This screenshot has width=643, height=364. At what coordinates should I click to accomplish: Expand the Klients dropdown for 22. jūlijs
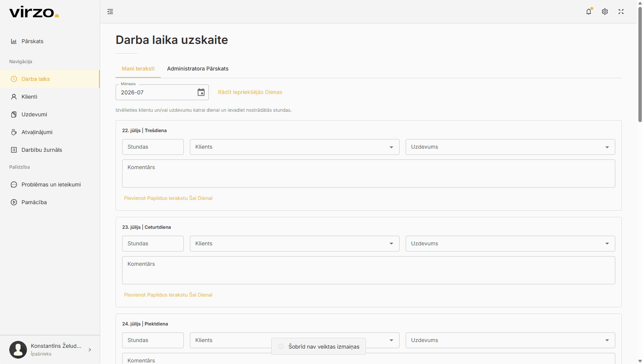coord(295,147)
